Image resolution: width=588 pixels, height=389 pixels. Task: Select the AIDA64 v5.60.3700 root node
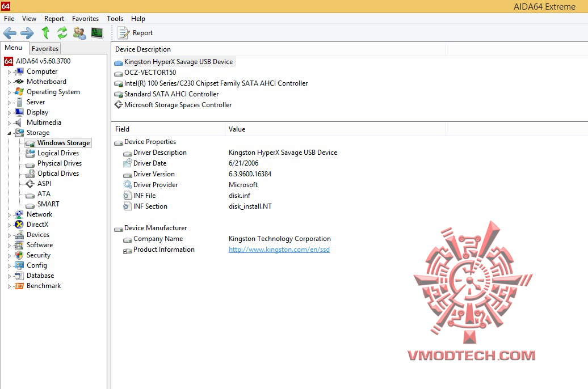coord(37,61)
